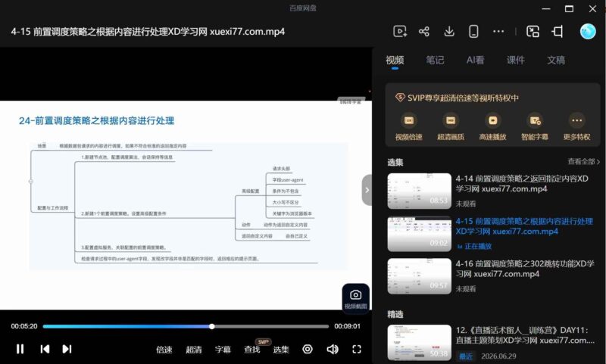Click the total duration 00:09:01
The image size is (606, 364).
click(x=347, y=326)
